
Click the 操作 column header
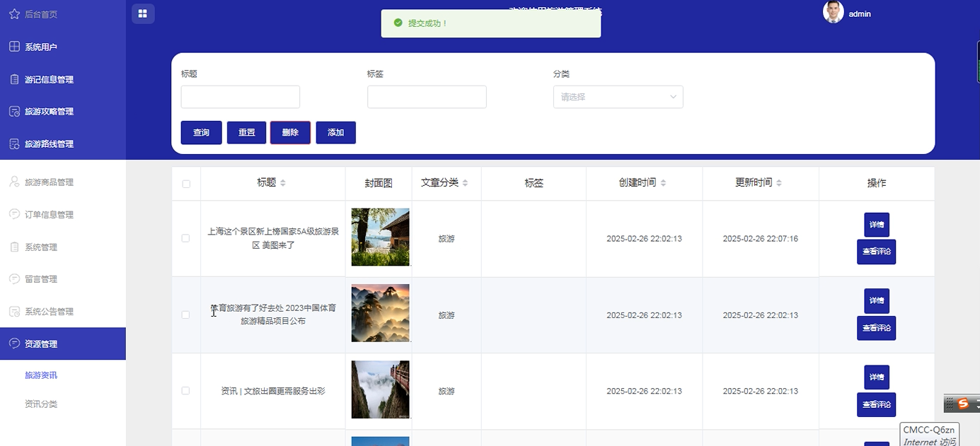tap(877, 183)
